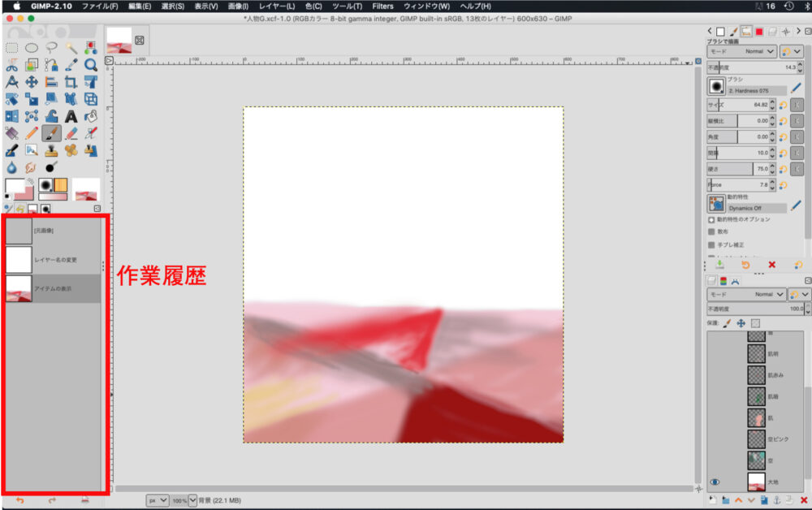This screenshot has height=510, width=812.
Task: Click the Dynamics Off field
Action: [x=757, y=208]
